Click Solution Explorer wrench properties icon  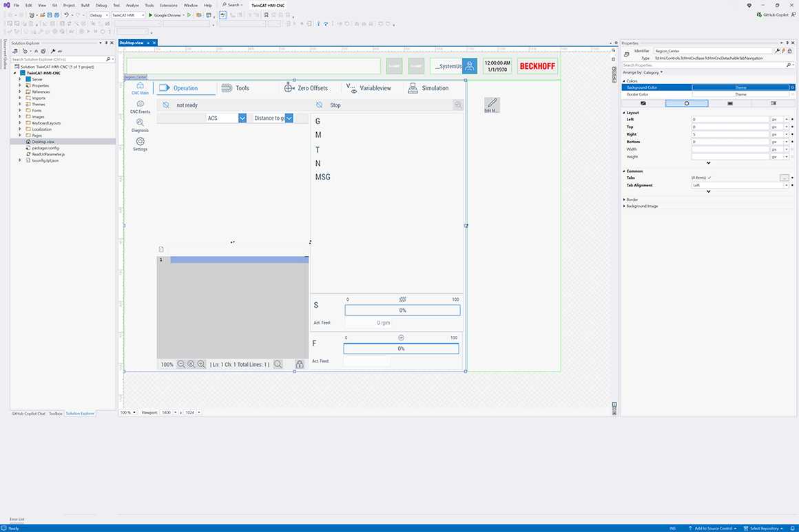(x=53, y=51)
